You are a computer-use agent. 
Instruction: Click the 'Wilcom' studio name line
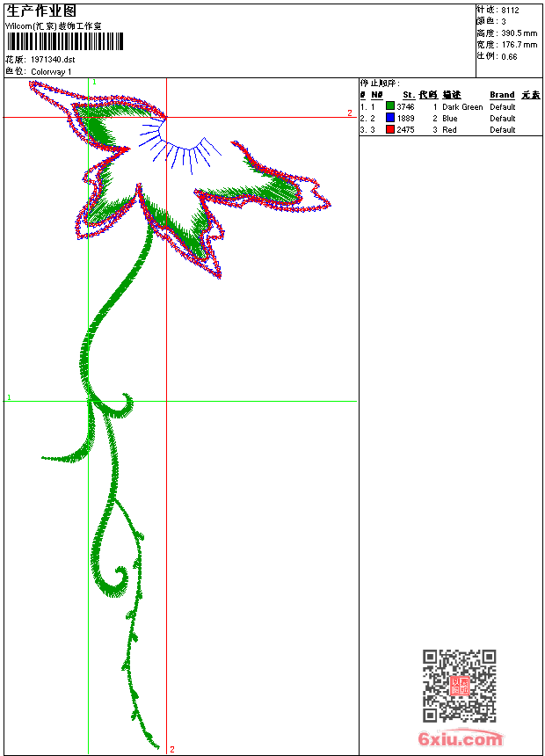(x=54, y=26)
